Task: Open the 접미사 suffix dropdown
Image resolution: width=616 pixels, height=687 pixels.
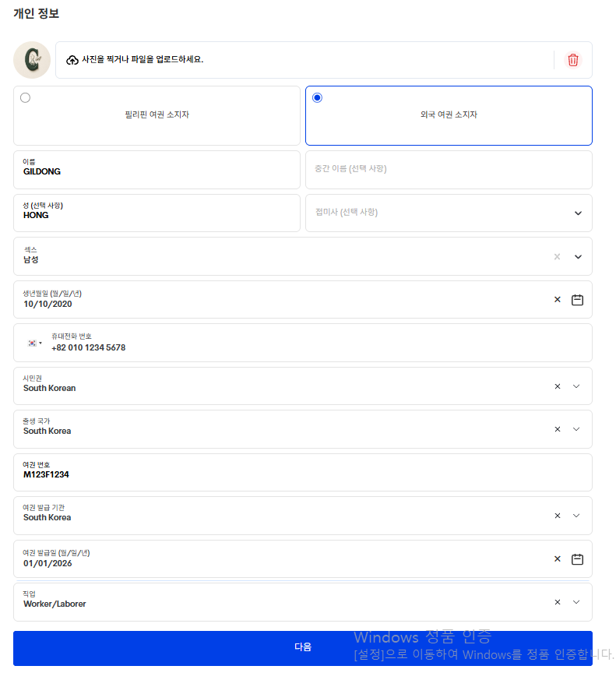Action: 449,213
